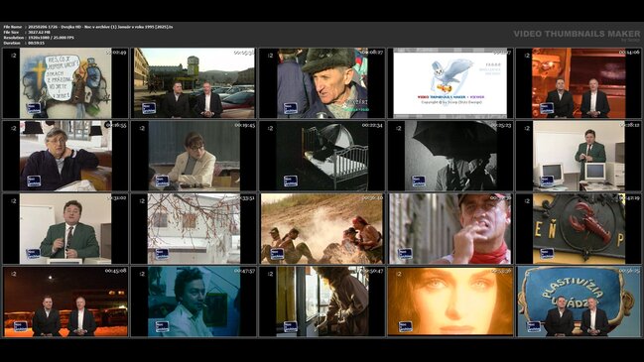Viewport: 644px width, 362px height.
Task: Open black-and-white umbrella man thumbnail
Action: (x=451, y=156)
